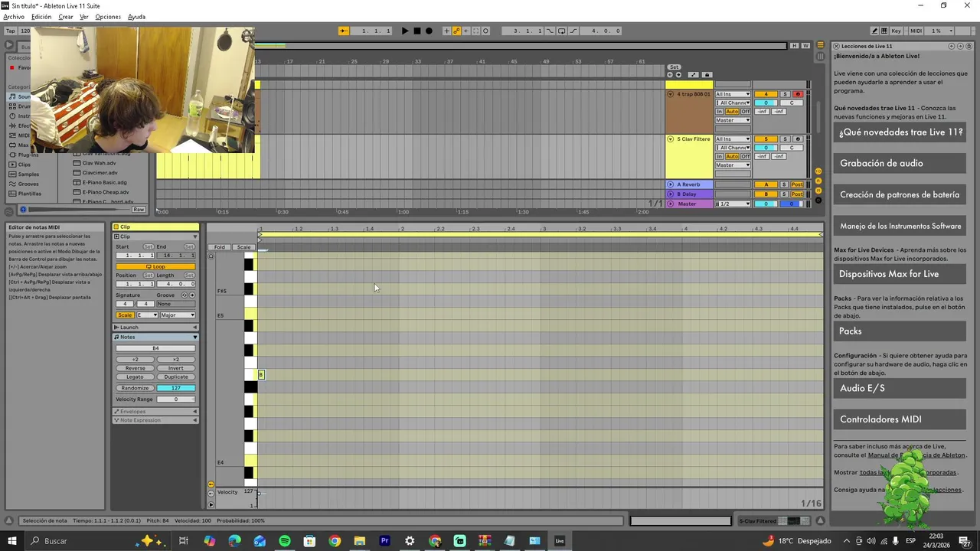Viewport: 980px width, 551px height.
Task: Set monitor to Off on 5 Clav track
Action: pos(746,156)
